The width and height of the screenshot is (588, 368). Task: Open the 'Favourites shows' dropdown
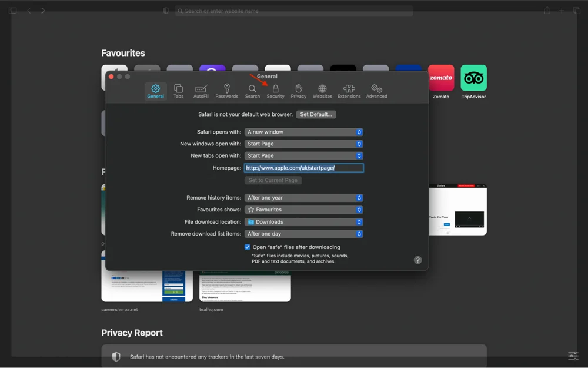point(303,210)
